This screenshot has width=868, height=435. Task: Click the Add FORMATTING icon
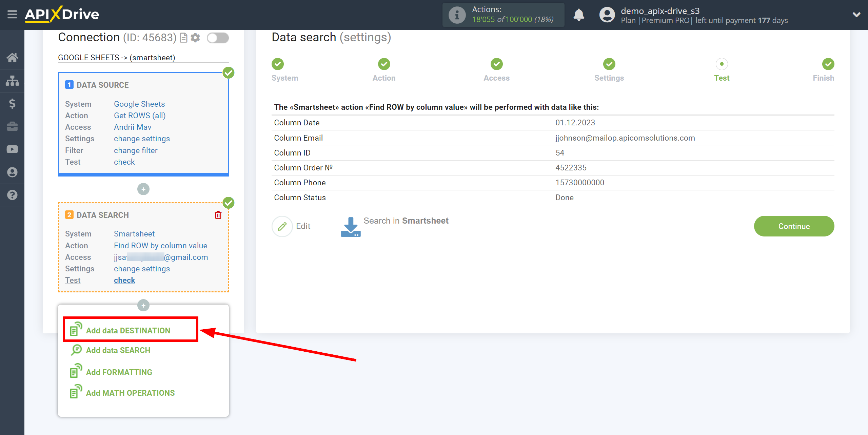(x=76, y=371)
